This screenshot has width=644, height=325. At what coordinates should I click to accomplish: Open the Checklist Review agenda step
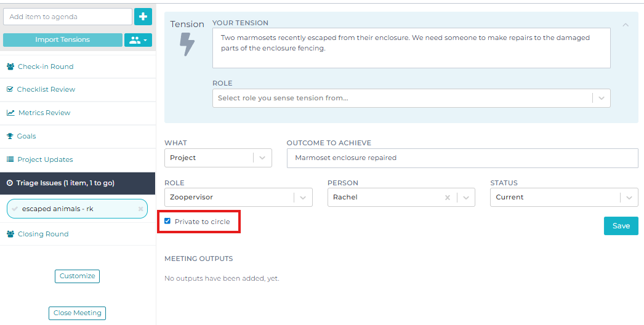46,89
